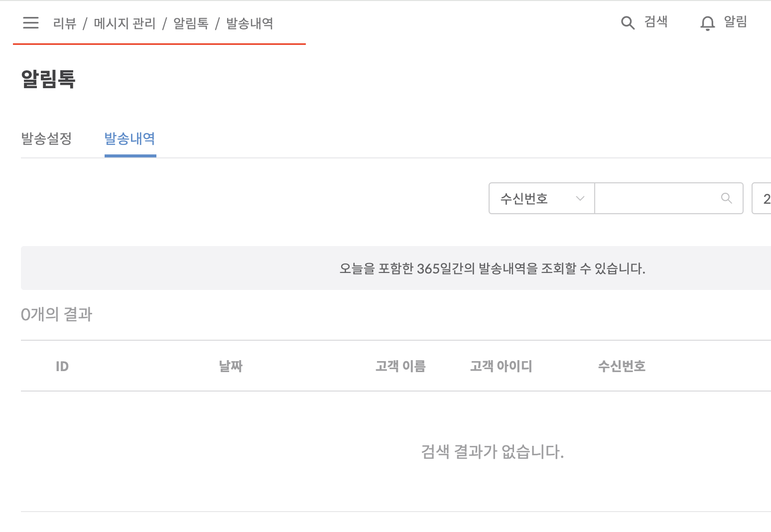771x532 pixels.
Task: Open notifications with the bell icon
Action: pos(707,23)
